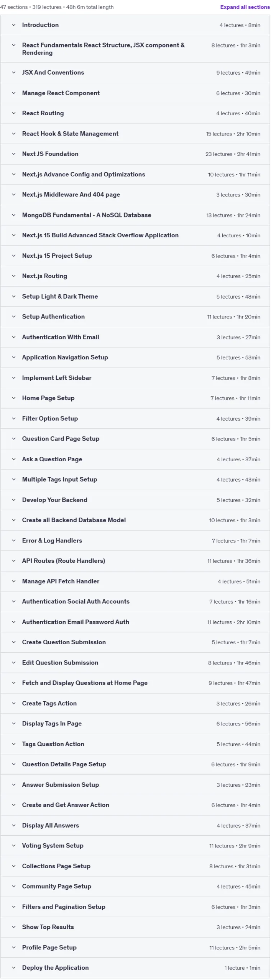Click Filters and Pagination Setup heading
The image size is (271, 980).
(64, 907)
